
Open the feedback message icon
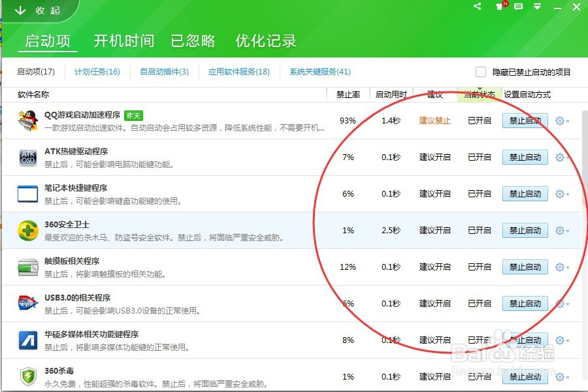[518, 7]
